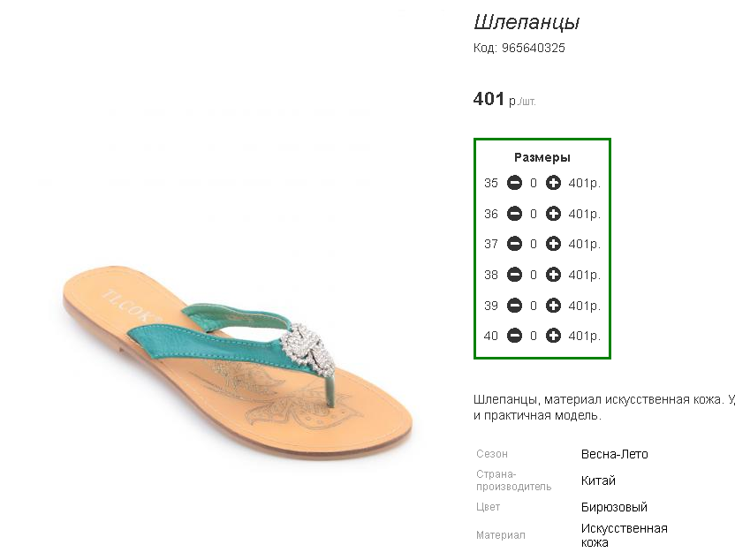Reduce quantity of size 40

pos(514,336)
